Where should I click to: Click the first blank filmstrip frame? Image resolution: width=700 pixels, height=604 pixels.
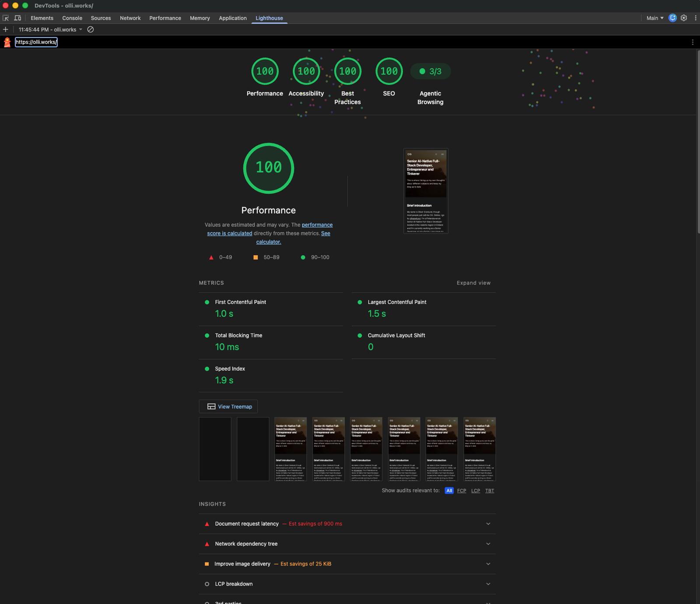[x=215, y=449]
